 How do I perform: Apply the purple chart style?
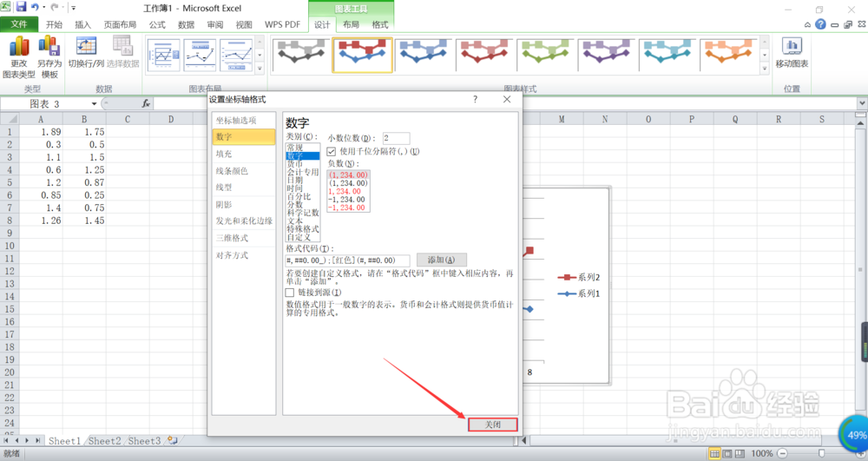click(x=606, y=55)
